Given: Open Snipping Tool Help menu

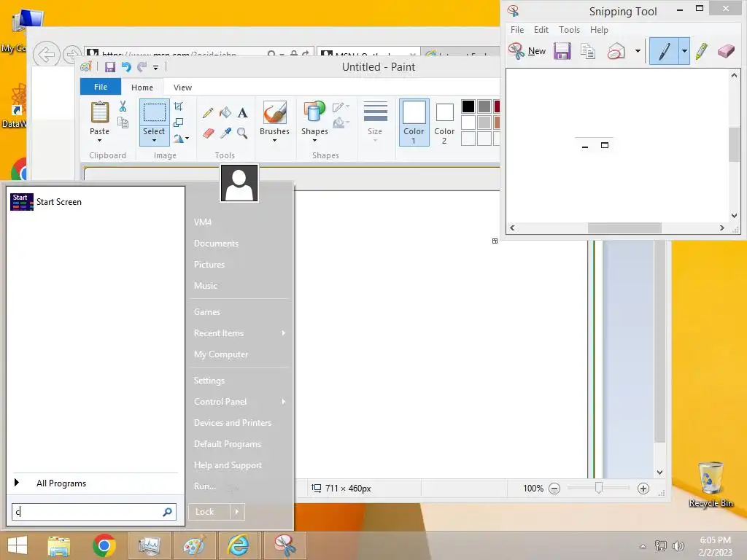Looking at the screenshot, I should [599, 29].
